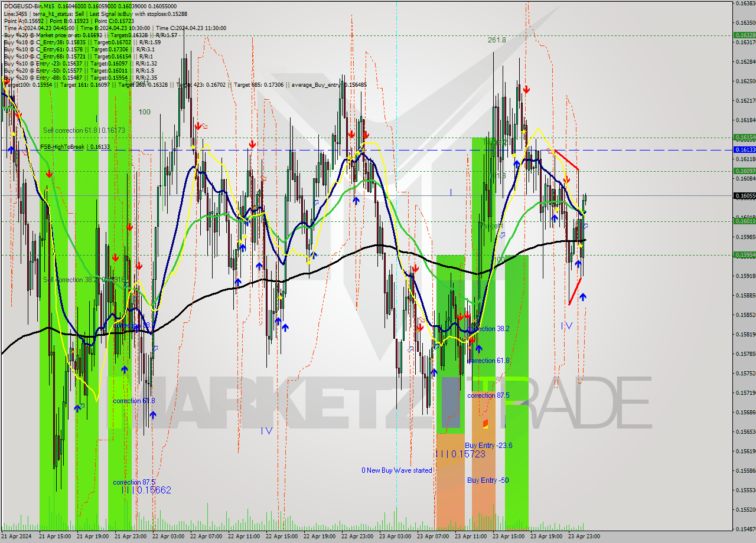Click the '22 Apr 11:00' time label

click(x=244, y=537)
